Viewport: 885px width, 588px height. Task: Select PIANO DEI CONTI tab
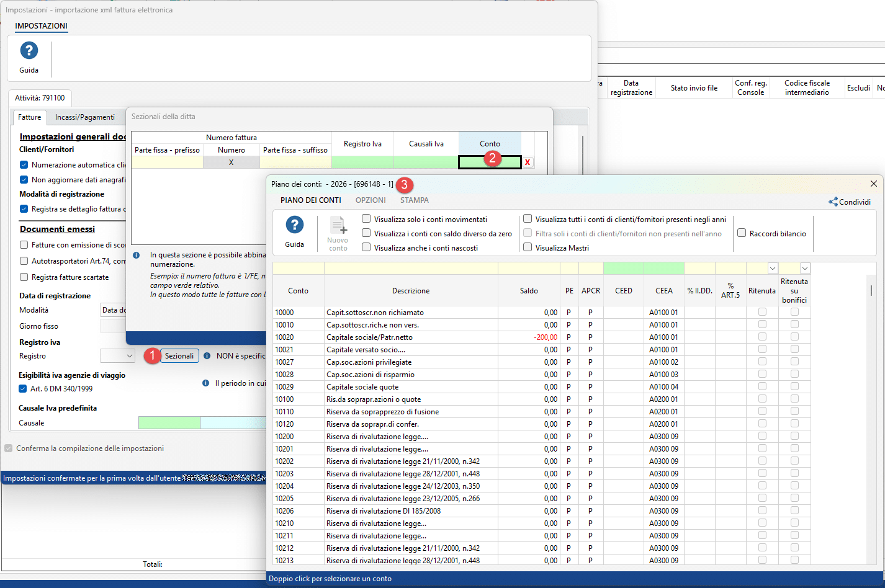click(x=311, y=200)
